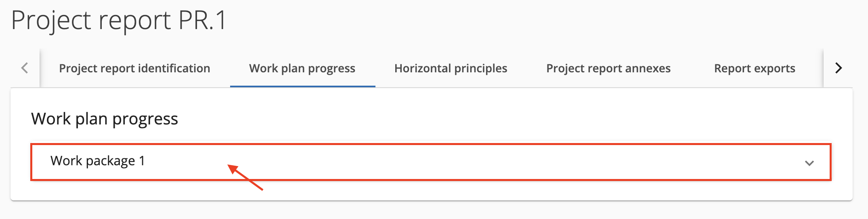Click the blue underline beneath the active tab
868x219 pixels.
[302, 86]
